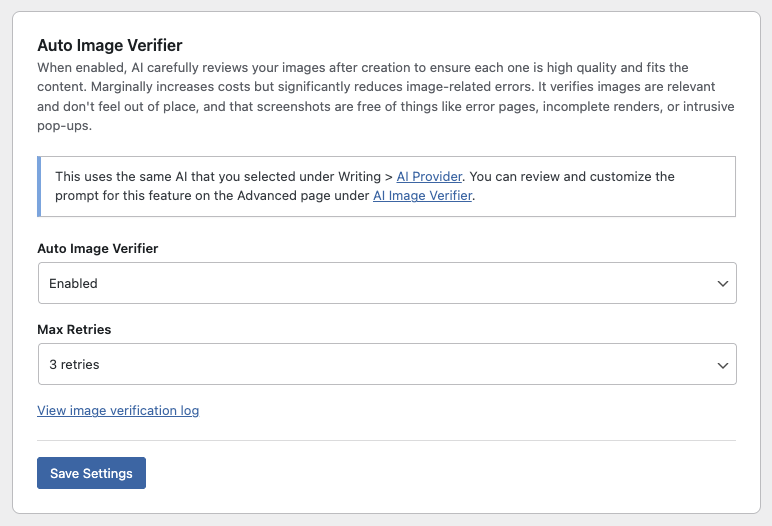View the image verification log
This screenshot has height=526, width=772.
[x=118, y=411]
